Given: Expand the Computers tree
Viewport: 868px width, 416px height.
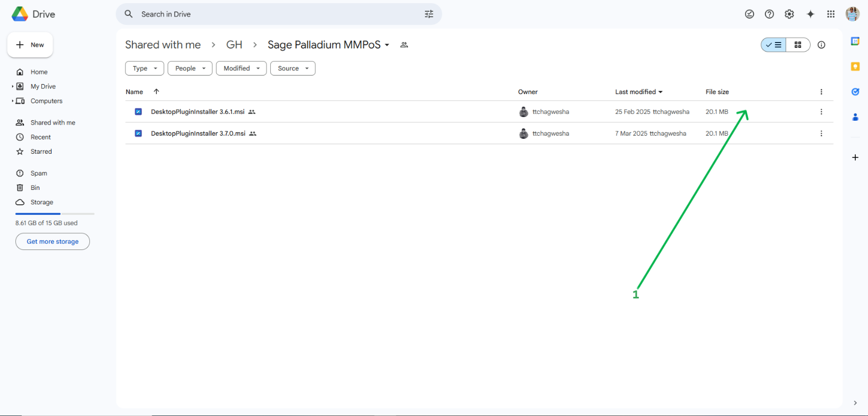Looking at the screenshot, I should click(12, 101).
